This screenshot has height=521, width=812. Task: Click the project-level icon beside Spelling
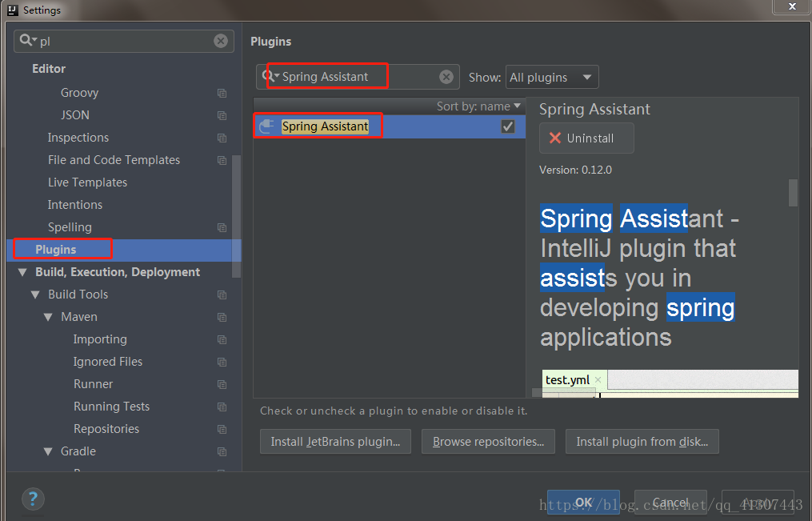[222, 227]
